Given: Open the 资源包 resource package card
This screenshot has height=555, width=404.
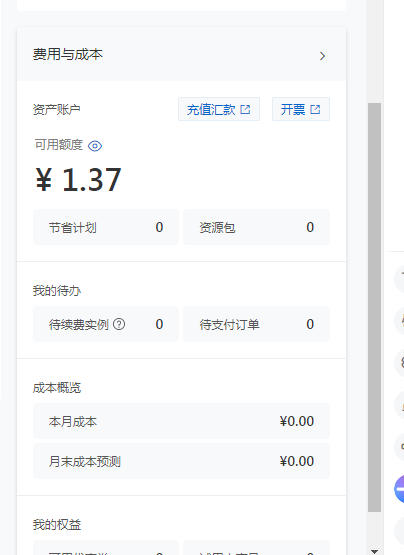Looking at the screenshot, I should [256, 227].
